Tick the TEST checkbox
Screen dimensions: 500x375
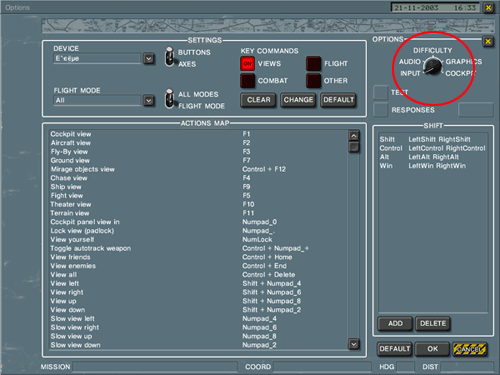pyautogui.click(x=380, y=92)
